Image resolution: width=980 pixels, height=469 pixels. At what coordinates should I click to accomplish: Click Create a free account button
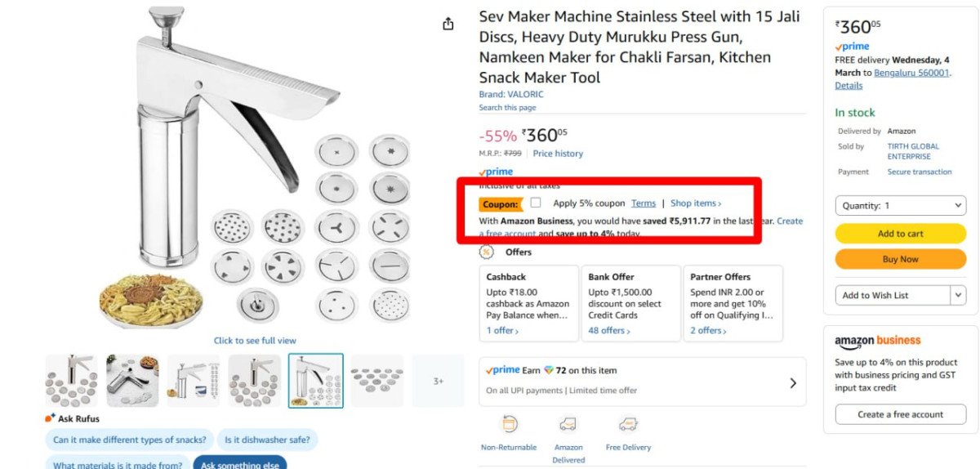tap(900, 414)
